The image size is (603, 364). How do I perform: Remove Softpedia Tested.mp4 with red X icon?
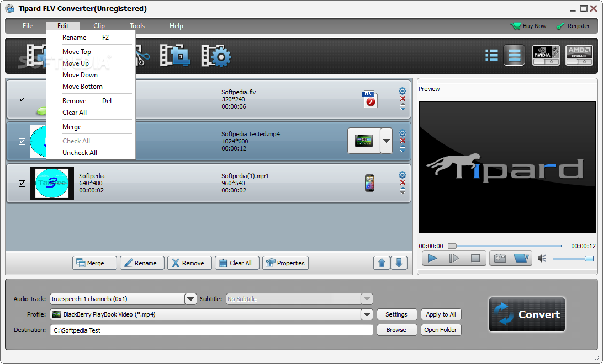click(x=403, y=141)
